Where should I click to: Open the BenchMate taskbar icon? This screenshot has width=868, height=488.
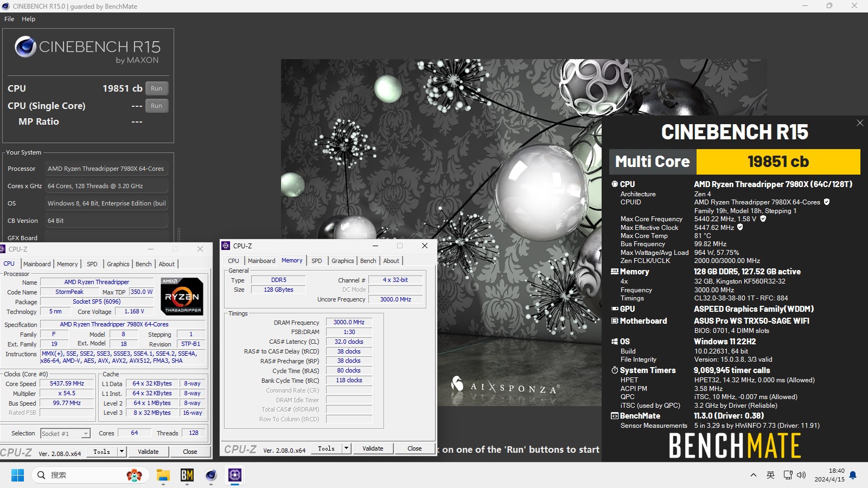click(187, 476)
